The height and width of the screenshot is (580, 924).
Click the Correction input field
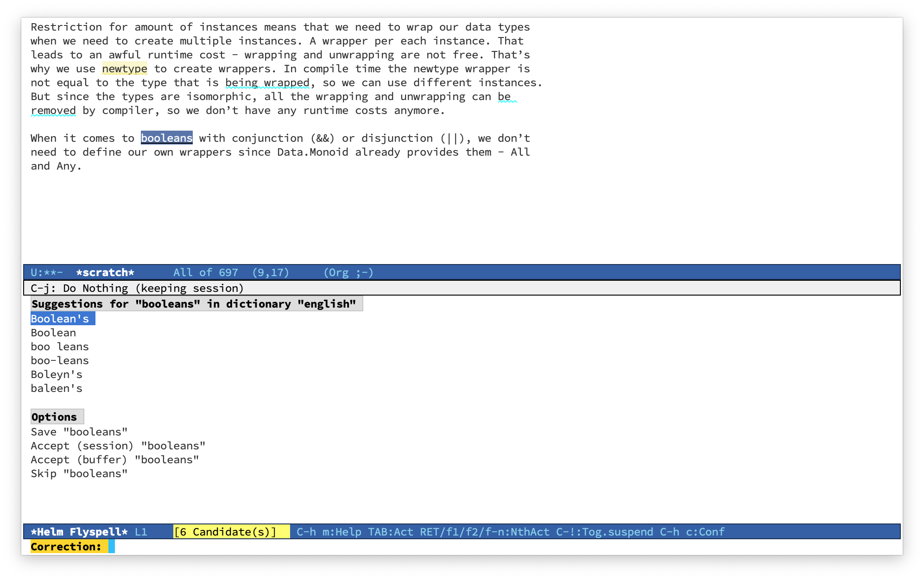pyautogui.click(x=278, y=547)
